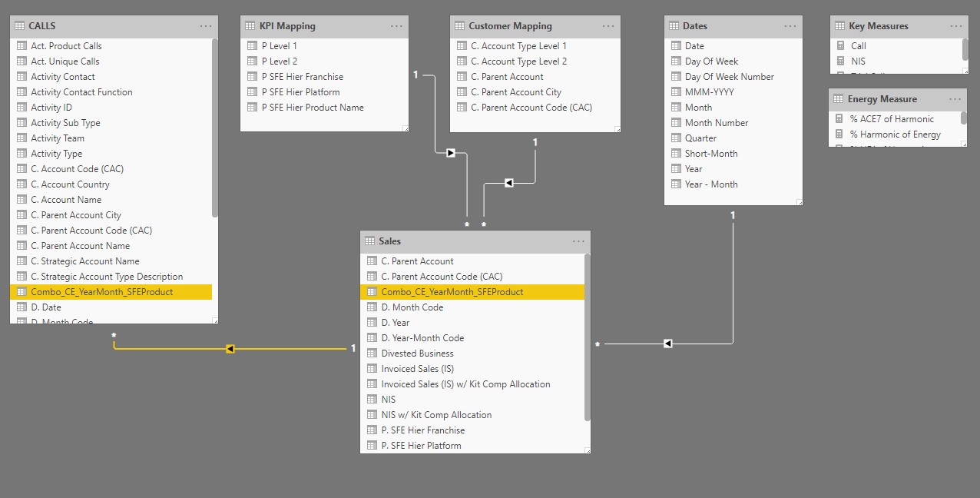Open the Dates table ellipsis menu
Viewport: 980px width, 498px height.
point(790,26)
